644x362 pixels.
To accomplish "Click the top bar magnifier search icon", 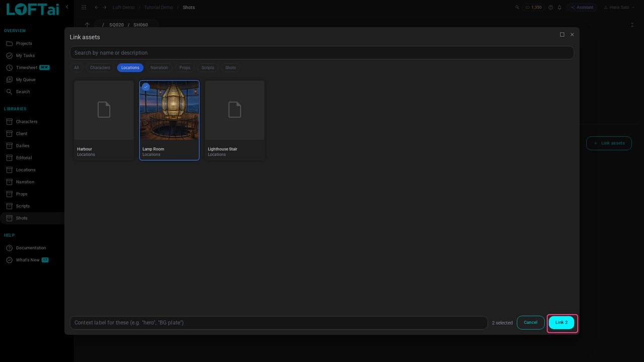I will [517, 8].
